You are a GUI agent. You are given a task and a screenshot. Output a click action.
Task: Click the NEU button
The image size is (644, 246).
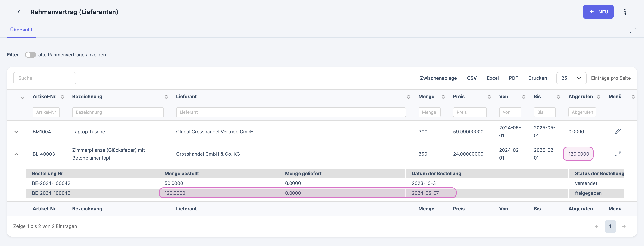(598, 12)
